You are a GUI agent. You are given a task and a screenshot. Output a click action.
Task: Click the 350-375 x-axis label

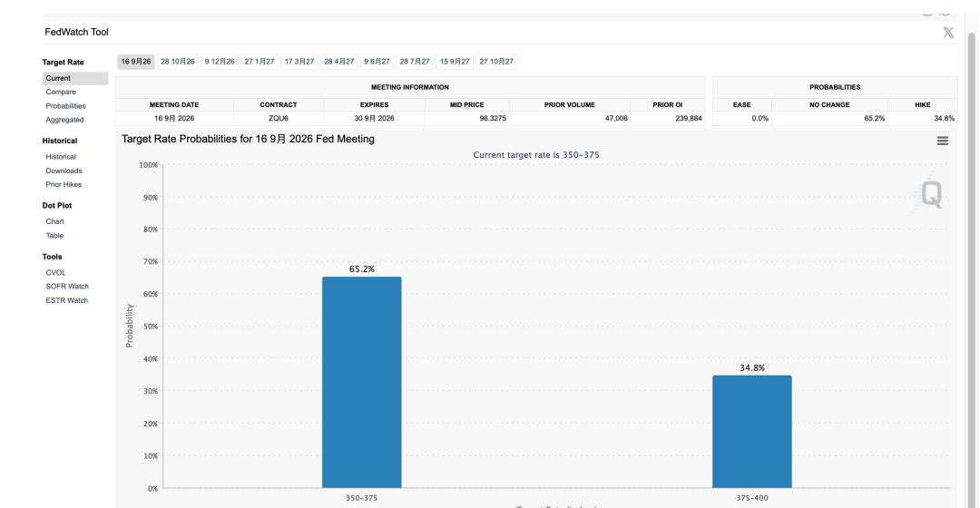point(362,498)
